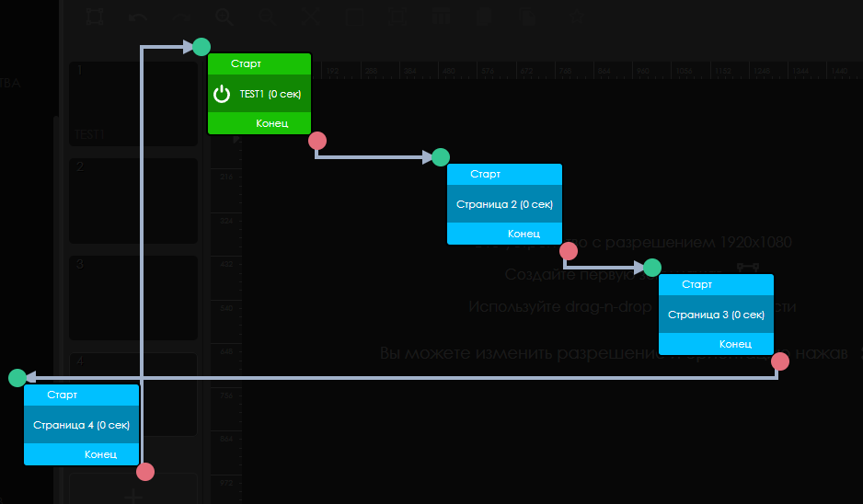863x504 pixels.
Task: Select the Страница 4 (0 сек) node
Action: tap(81, 425)
